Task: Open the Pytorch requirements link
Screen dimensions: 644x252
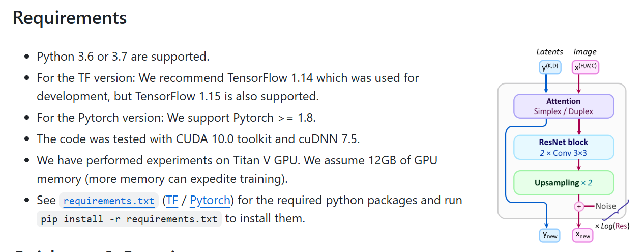Action: pos(210,201)
